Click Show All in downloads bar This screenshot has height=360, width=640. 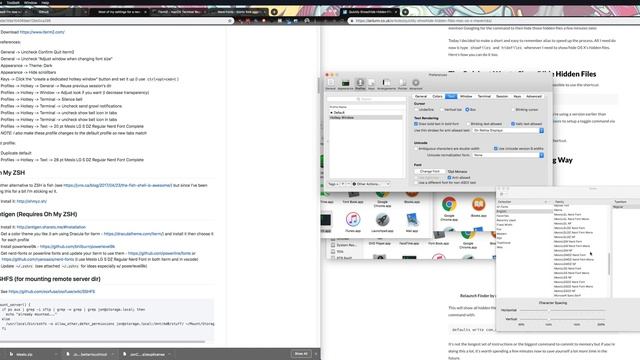(301, 354)
